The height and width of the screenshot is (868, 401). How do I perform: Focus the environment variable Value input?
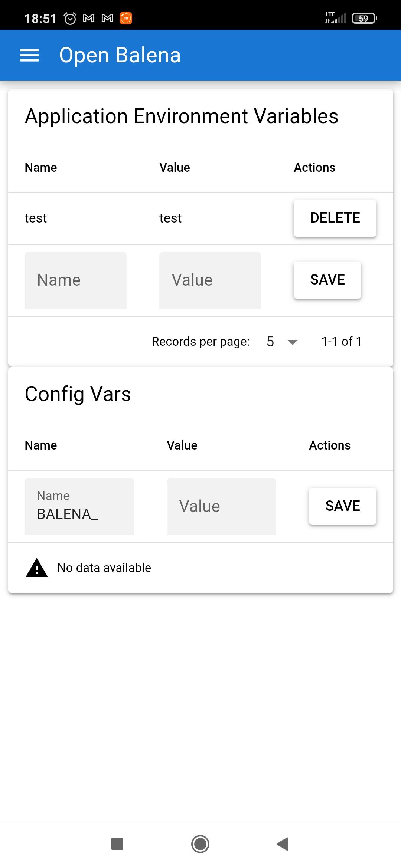coord(210,280)
